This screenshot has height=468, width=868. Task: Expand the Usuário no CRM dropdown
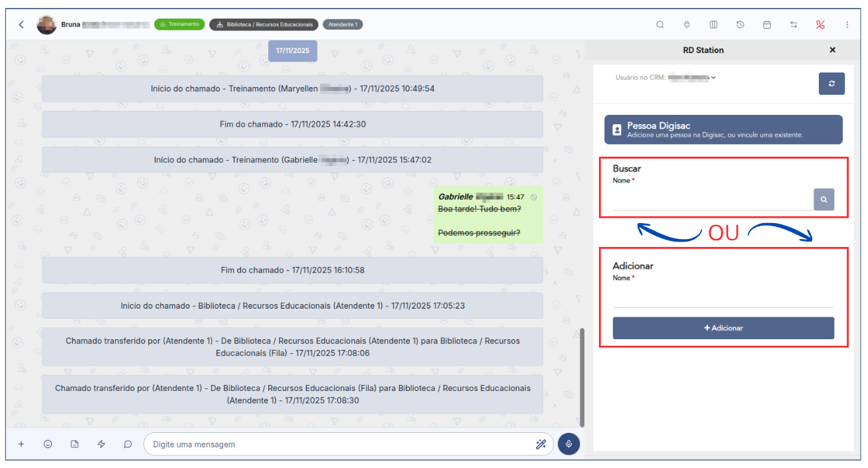point(713,78)
